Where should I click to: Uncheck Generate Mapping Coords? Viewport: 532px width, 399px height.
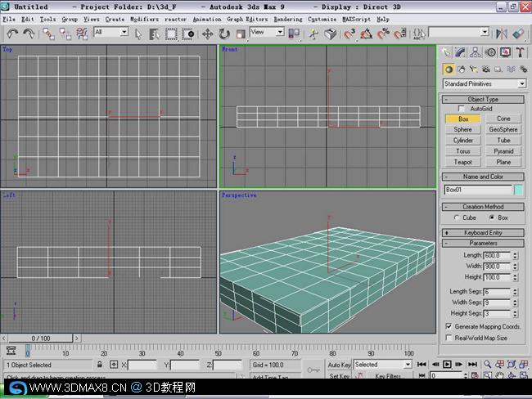(x=449, y=326)
